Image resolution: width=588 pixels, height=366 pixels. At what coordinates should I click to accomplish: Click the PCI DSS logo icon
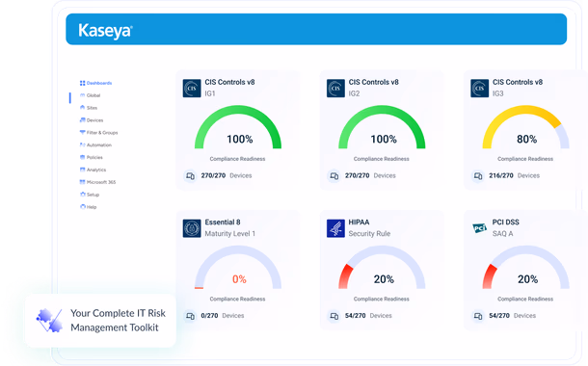(x=480, y=227)
